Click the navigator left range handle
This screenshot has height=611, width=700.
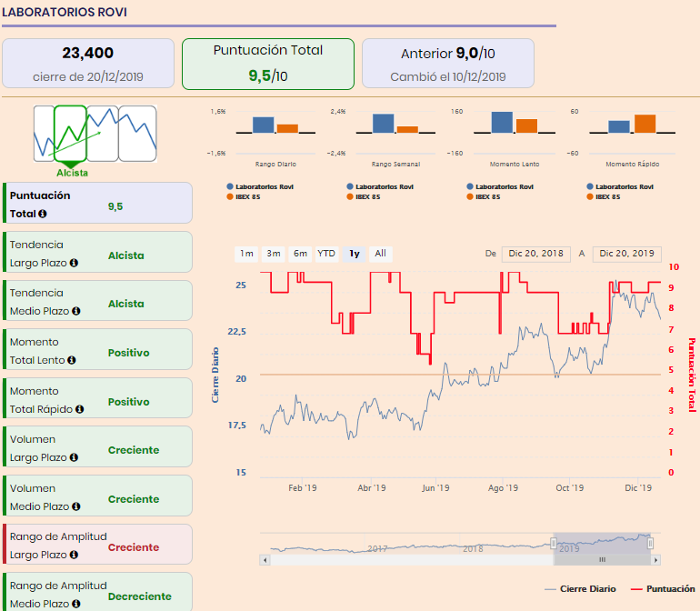[554, 543]
